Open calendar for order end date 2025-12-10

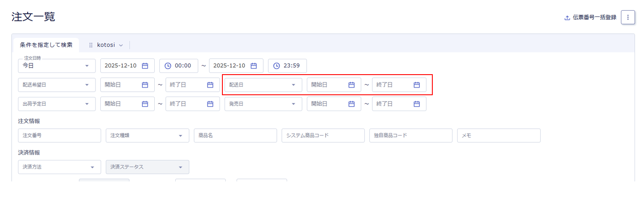(x=254, y=66)
